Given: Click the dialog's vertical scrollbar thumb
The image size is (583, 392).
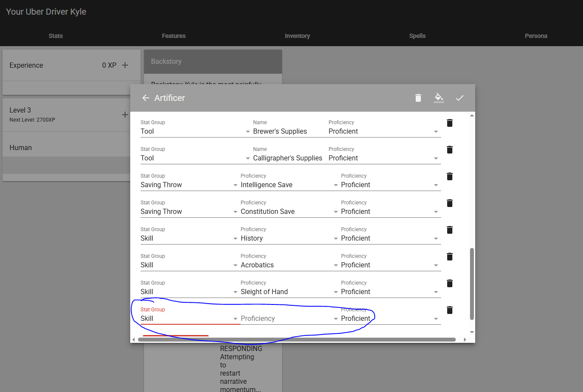Looking at the screenshot, I should tap(472, 284).
